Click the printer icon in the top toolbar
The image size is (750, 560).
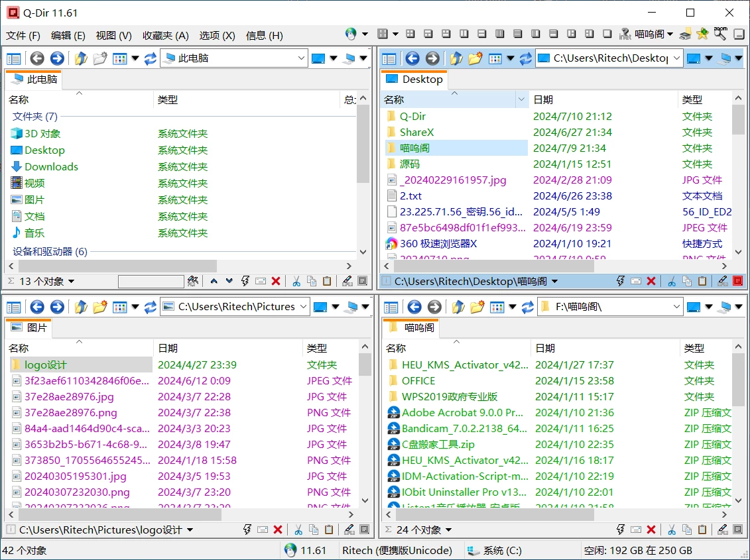pos(685,34)
